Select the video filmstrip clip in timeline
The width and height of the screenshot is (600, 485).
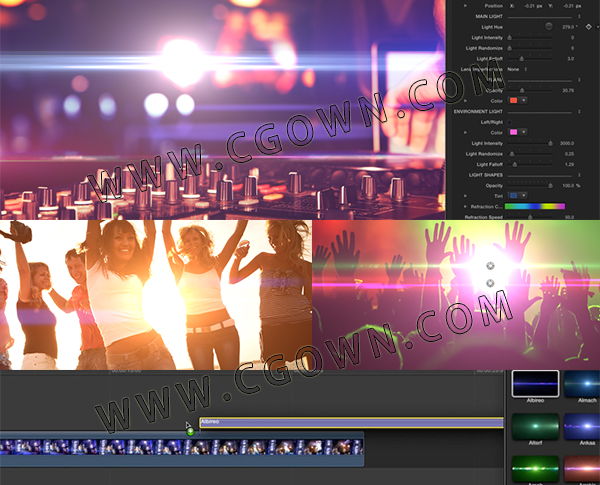tap(182, 449)
